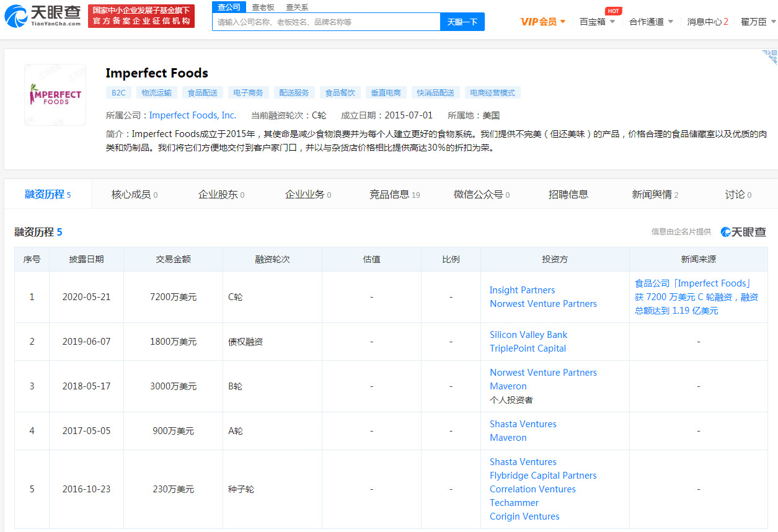Screen dimensions: 778x532
Task: Select the 查关系 search tab
Action: coord(297,7)
